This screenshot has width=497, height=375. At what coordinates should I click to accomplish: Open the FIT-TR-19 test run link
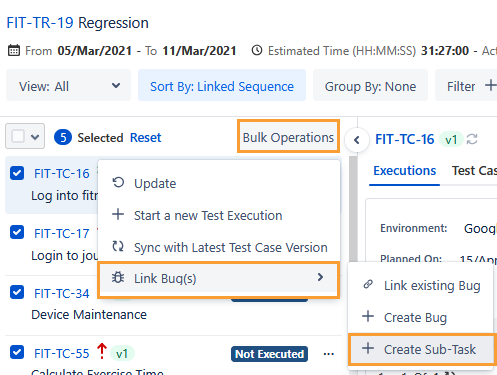[x=40, y=23]
